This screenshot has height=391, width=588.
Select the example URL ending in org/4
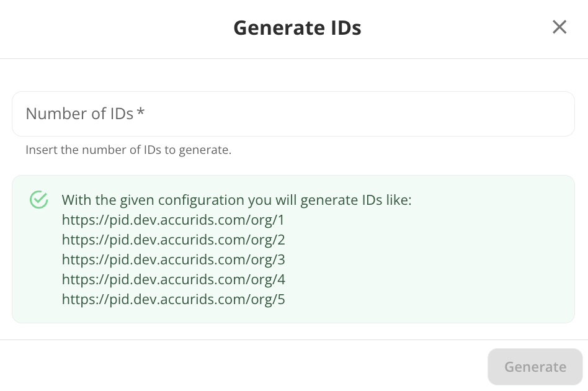point(173,280)
